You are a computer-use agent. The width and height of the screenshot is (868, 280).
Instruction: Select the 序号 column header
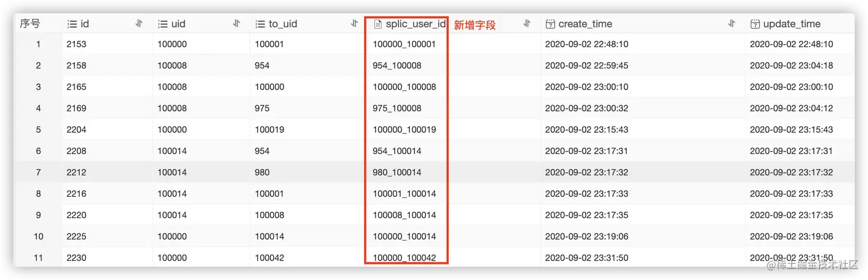pyautogui.click(x=30, y=24)
